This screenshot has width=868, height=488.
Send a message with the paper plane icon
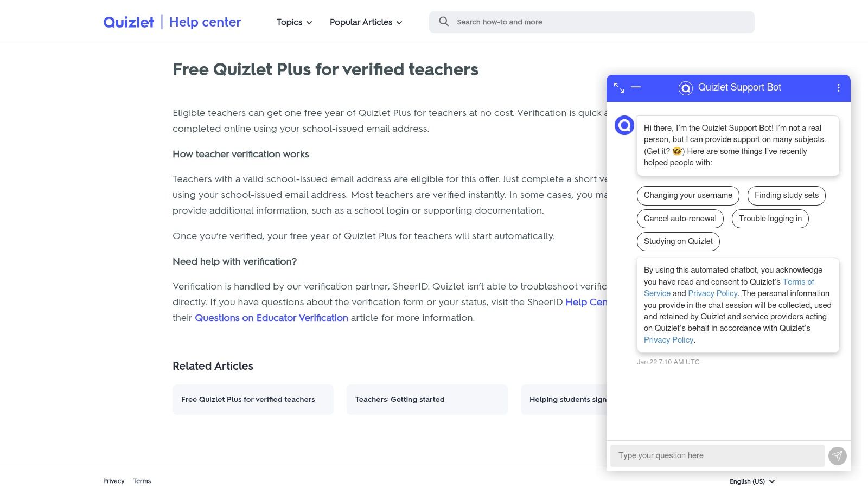click(x=837, y=455)
